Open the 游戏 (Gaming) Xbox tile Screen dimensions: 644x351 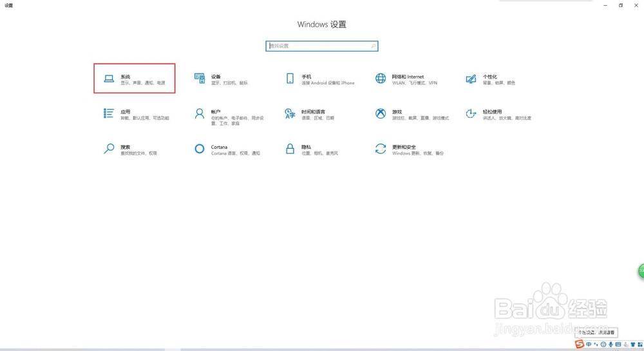(x=412, y=114)
